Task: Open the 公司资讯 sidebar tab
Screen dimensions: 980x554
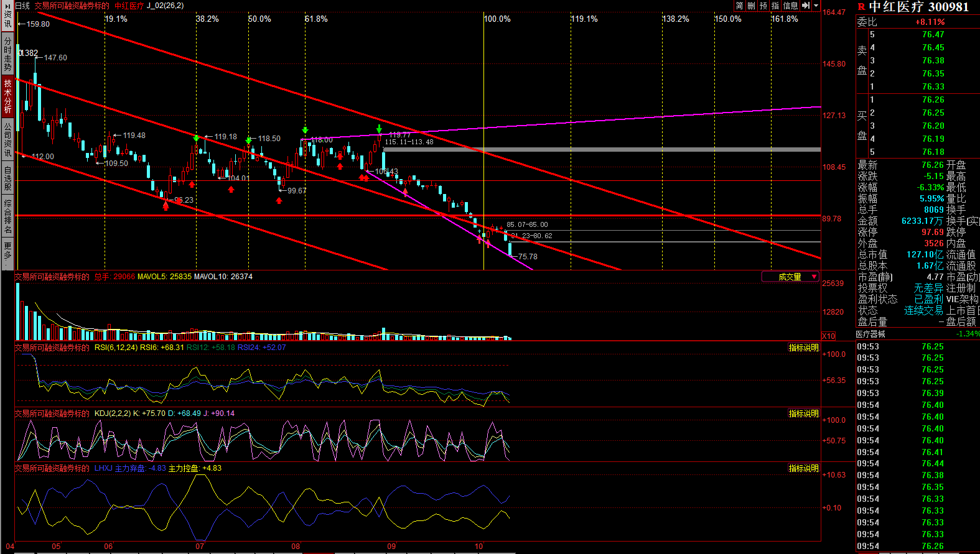Action: [7, 139]
